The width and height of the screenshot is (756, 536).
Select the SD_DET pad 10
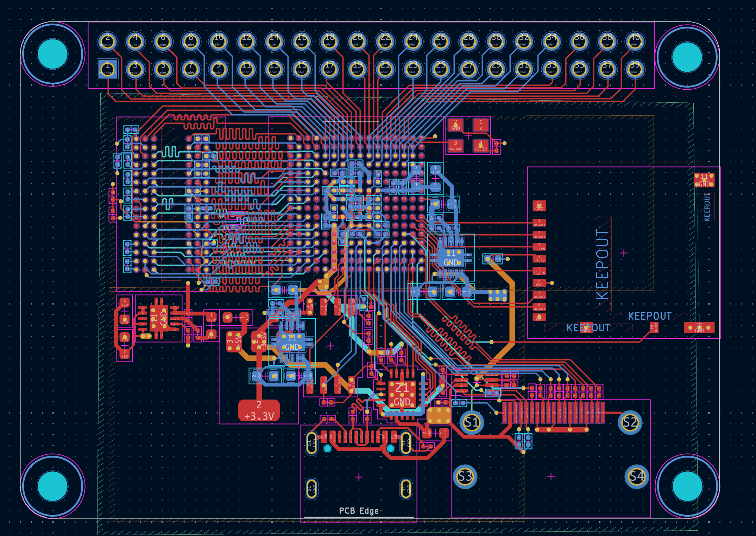[654, 328]
